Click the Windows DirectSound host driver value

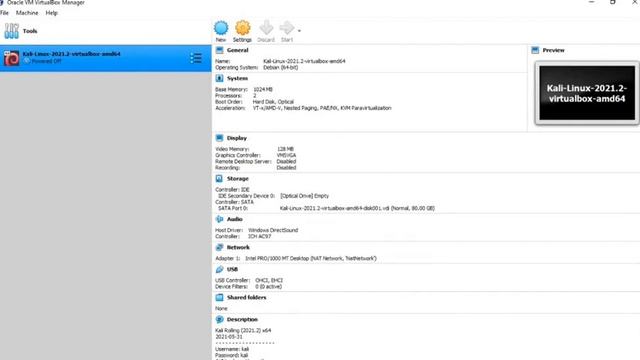click(x=273, y=230)
